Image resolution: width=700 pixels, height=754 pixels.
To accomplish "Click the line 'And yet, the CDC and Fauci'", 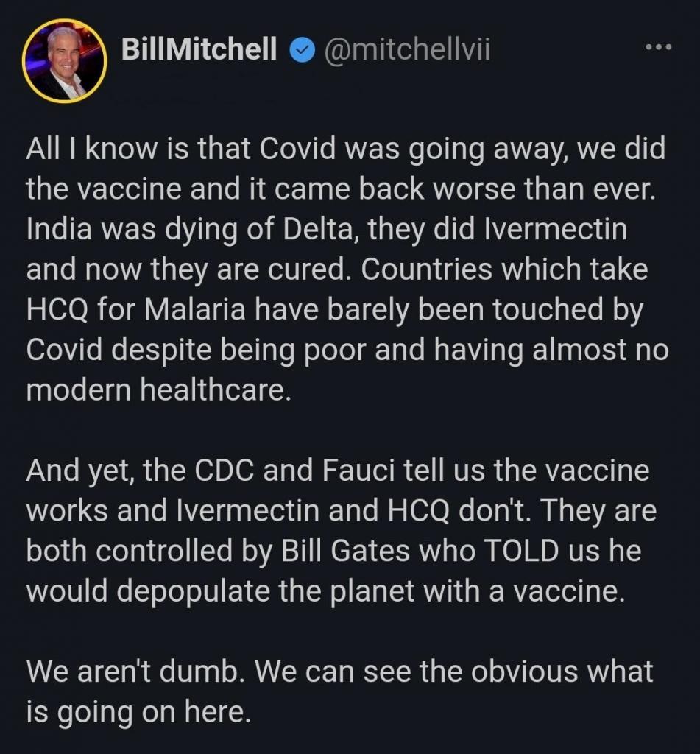I will pyautogui.click(x=338, y=471).
